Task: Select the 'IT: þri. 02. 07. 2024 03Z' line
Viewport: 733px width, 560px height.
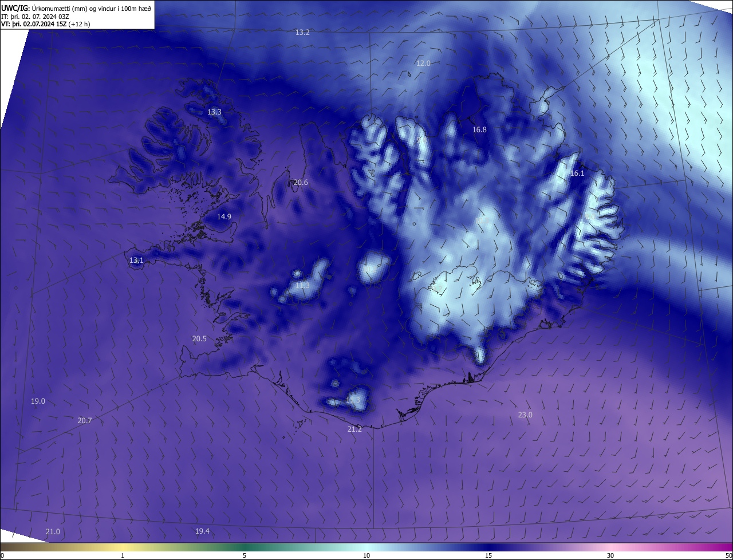Action: click(x=36, y=16)
